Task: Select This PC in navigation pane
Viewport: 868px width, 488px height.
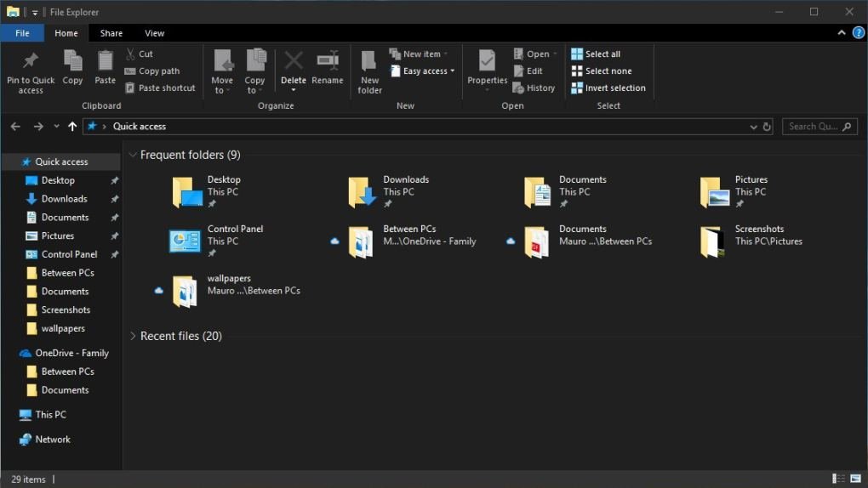Action: tap(50, 415)
